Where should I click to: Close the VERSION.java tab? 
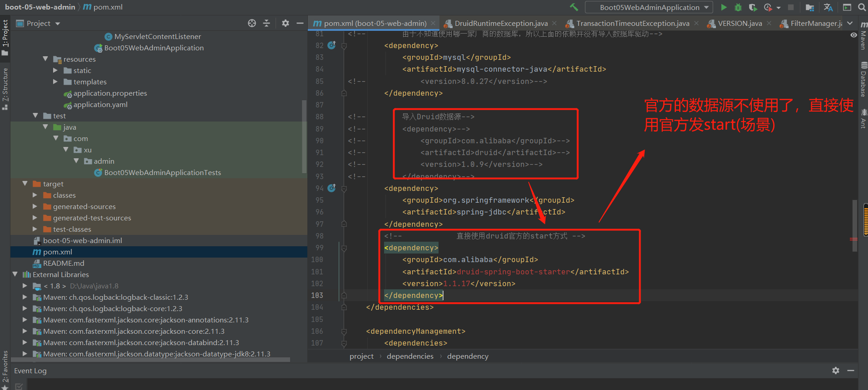click(x=769, y=23)
